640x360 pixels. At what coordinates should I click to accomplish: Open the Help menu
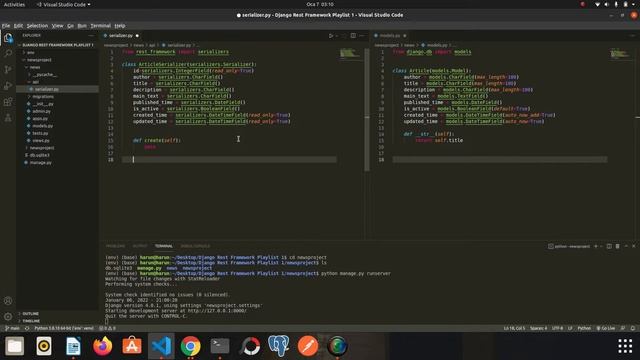point(120,26)
